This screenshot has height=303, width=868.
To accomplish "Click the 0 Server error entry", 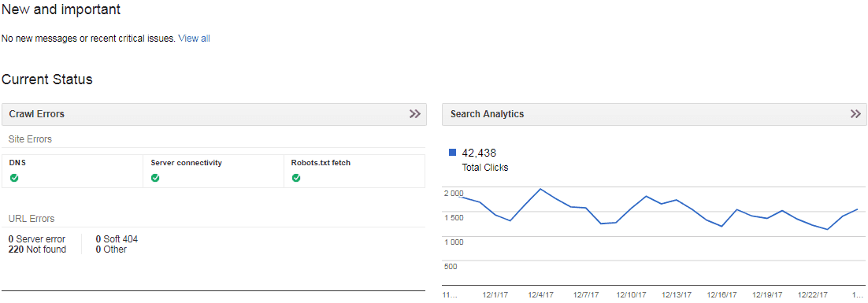I will 36,239.
